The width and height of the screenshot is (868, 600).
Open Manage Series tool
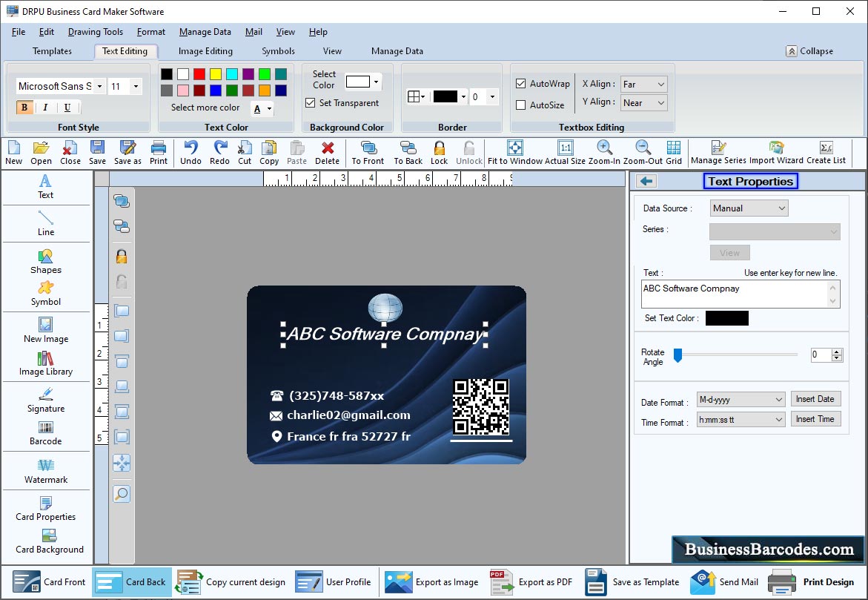pos(718,153)
